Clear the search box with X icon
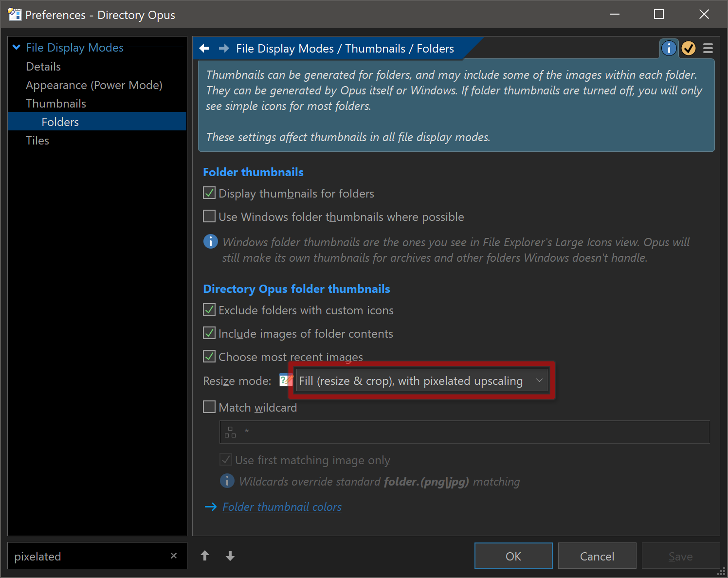Viewport: 728px width, 578px height. [x=174, y=556]
